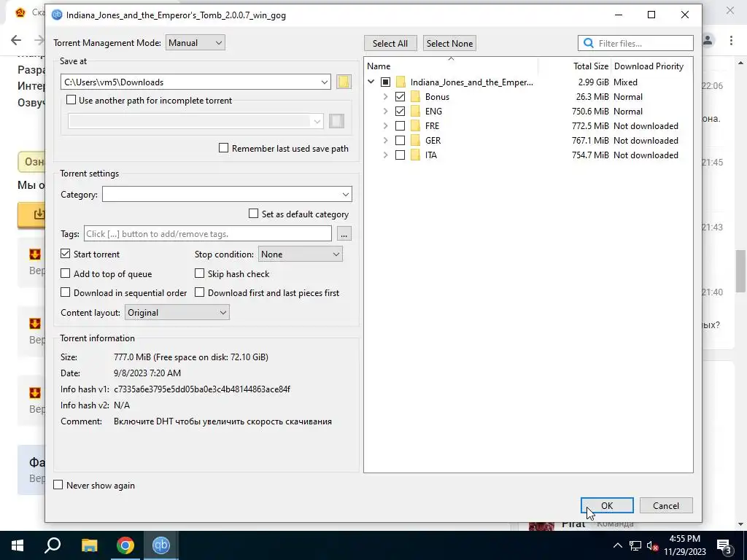Screen dimensions: 747x560
Task: Click the Bonus folder icon
Action: [415, 97]
